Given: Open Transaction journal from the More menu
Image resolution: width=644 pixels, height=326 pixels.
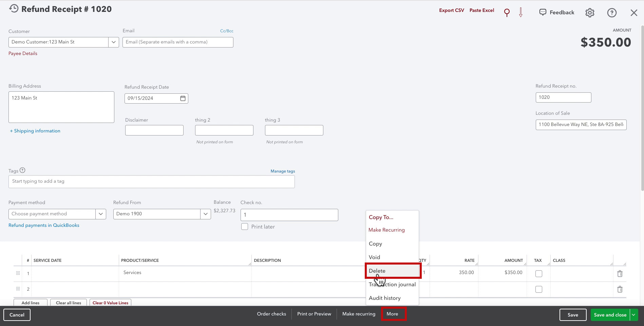Looking at the screenshot, I should (392, 285).
